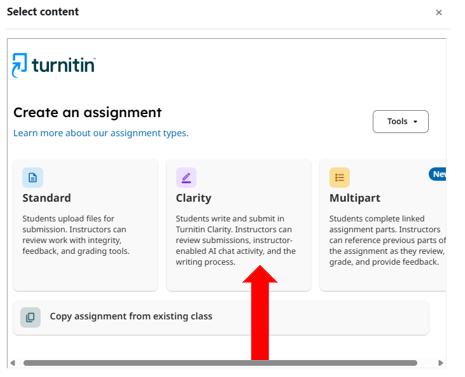
Task: Open the Tools dropdown
Action: click(400, 122)
